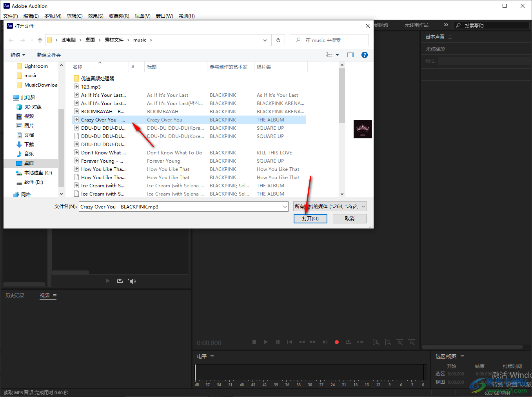Open the 效果(S) menu
Screen dimensions: 532x397
[96, 16]
